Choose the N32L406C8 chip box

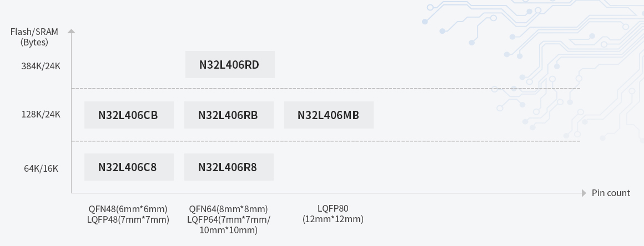point(129,167)
